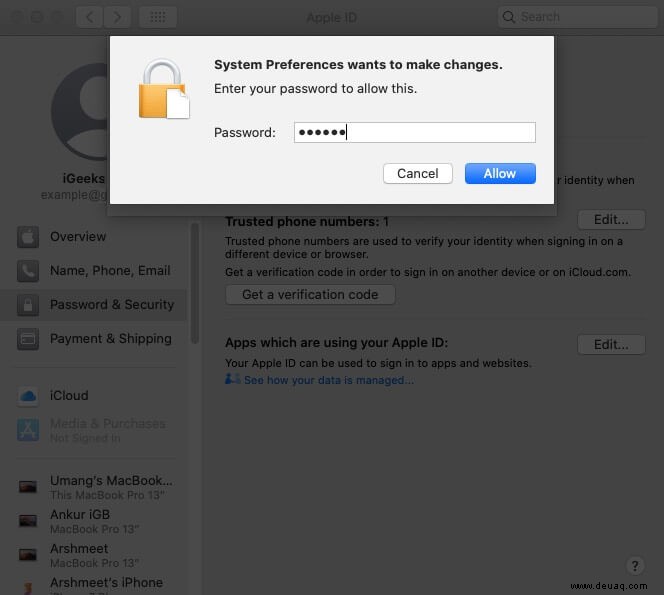Show all preferences grid icon

(158, 17)
